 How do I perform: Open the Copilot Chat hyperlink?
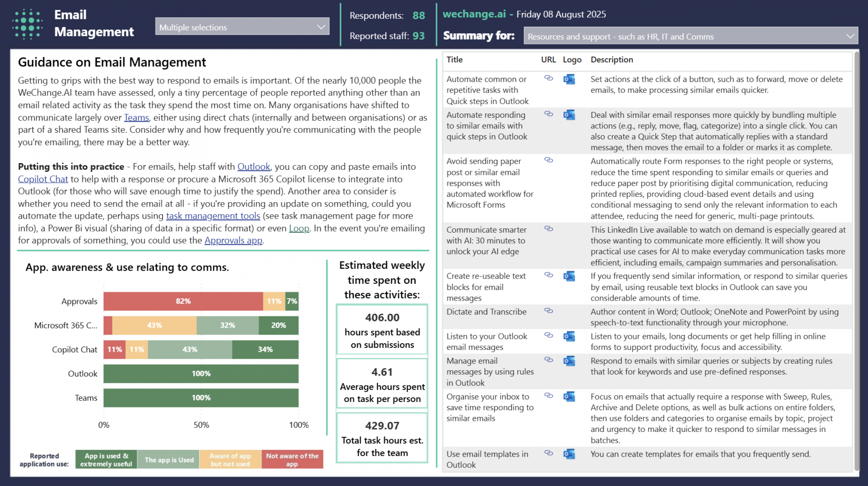point(43,179)
